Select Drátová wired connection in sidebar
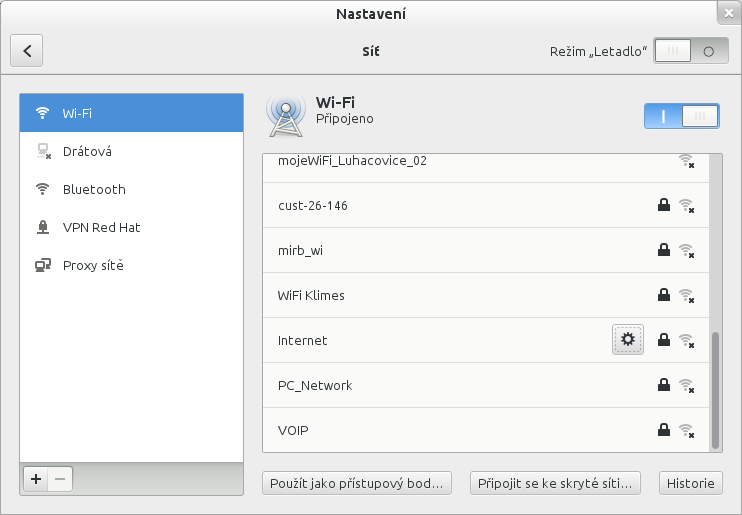The image size is (742, 515). (x=132, y=151)
